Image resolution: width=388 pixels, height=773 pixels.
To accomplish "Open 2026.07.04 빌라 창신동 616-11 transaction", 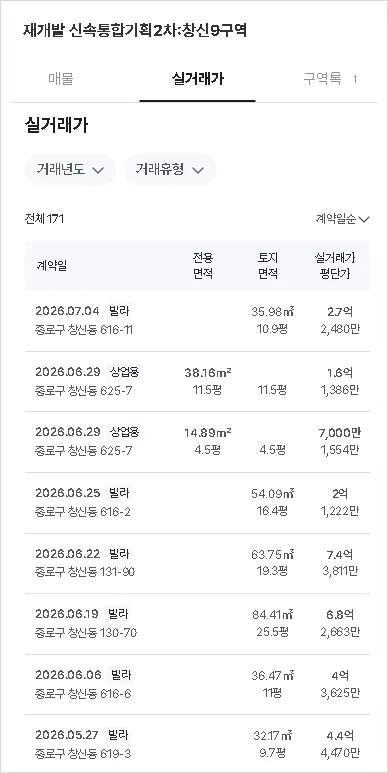I will (x=197, y=321).
